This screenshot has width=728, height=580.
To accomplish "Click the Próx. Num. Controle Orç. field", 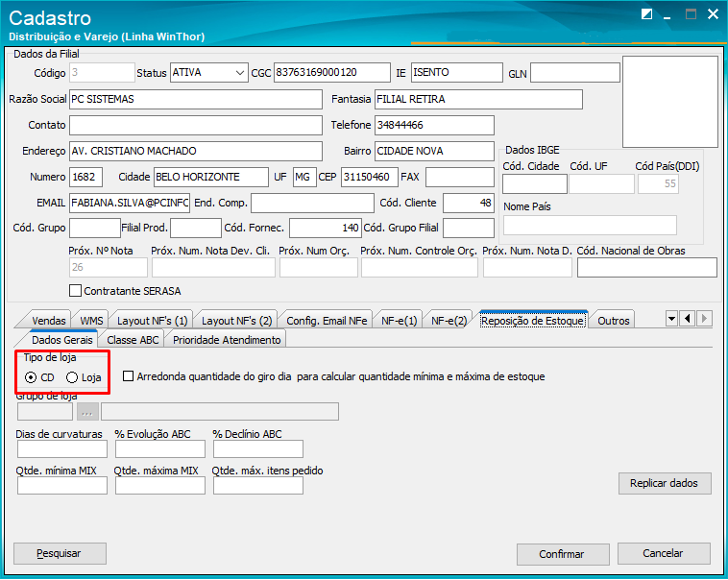I will pos(420,268).
